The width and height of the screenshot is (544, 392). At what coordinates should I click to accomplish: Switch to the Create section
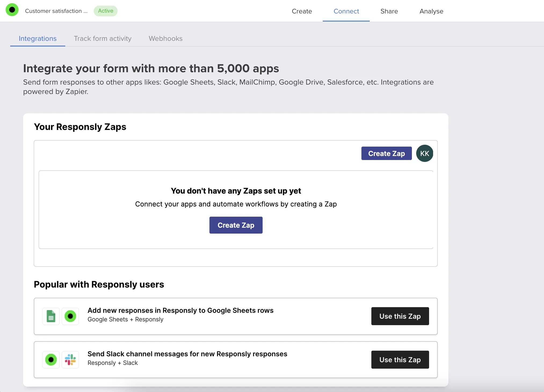pos(302,11)
